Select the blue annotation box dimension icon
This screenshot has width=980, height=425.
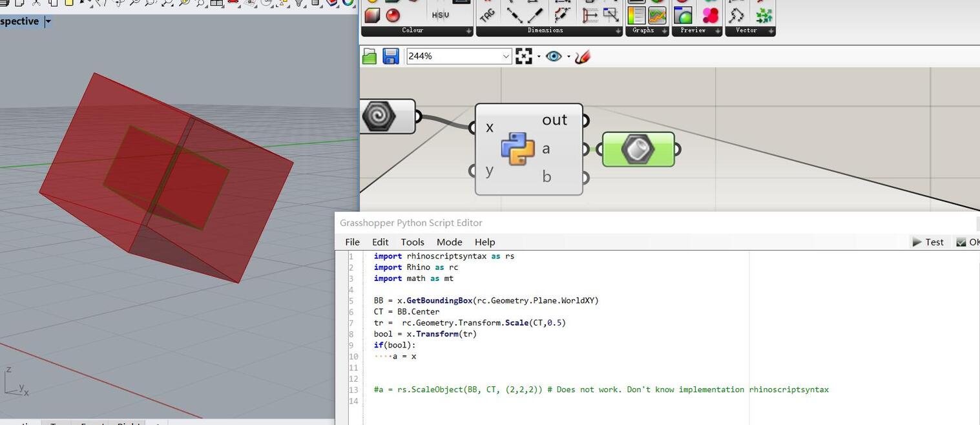click(x=610, y=15)
